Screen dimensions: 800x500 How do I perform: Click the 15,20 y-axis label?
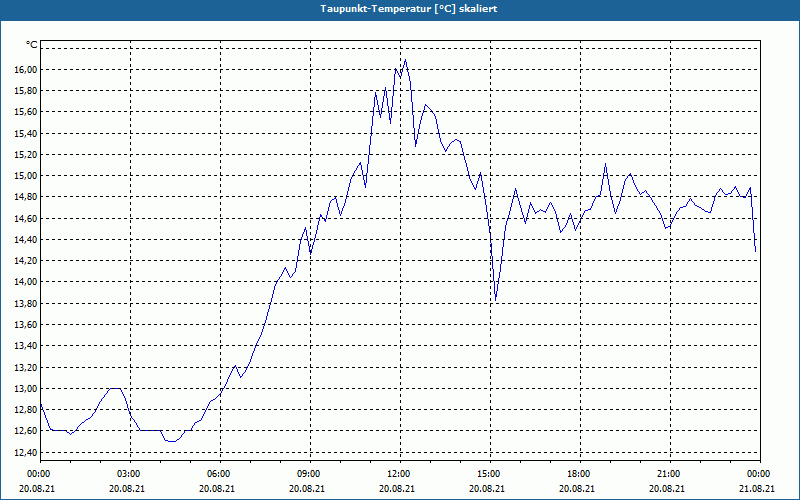[28, 155]
